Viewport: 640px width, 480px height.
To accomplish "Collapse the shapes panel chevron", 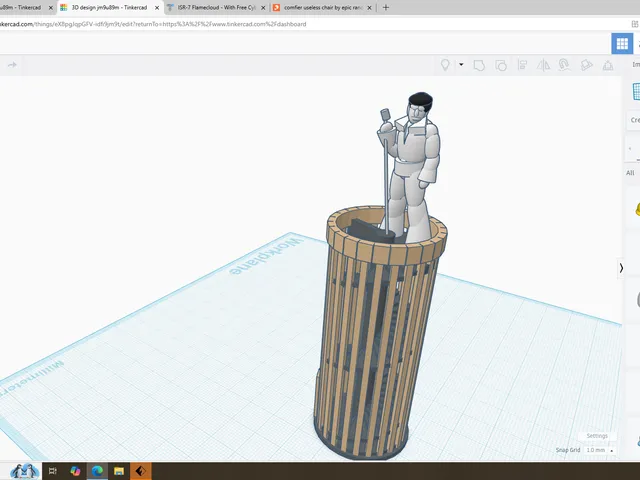I will coord(621,268).
